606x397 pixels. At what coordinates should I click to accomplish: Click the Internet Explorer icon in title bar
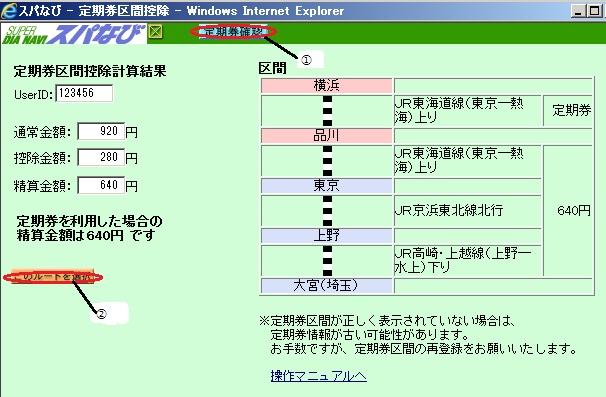(9, 10)
